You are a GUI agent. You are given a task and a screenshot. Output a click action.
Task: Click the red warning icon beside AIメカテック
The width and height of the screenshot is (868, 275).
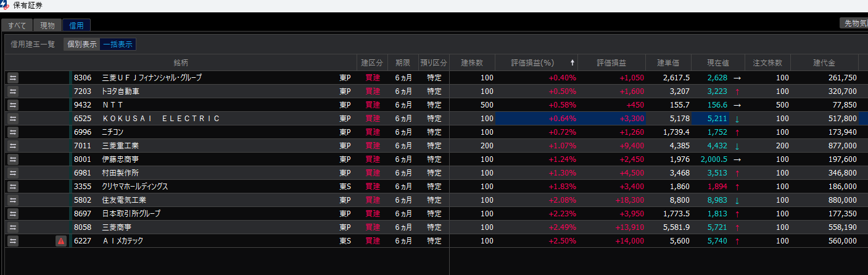[x=61, y=241]
